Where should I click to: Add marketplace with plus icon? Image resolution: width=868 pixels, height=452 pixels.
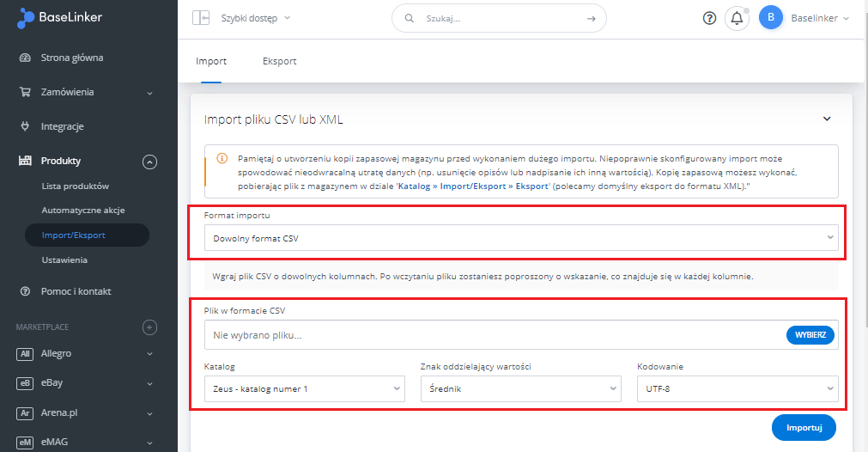tap(149, 327)
